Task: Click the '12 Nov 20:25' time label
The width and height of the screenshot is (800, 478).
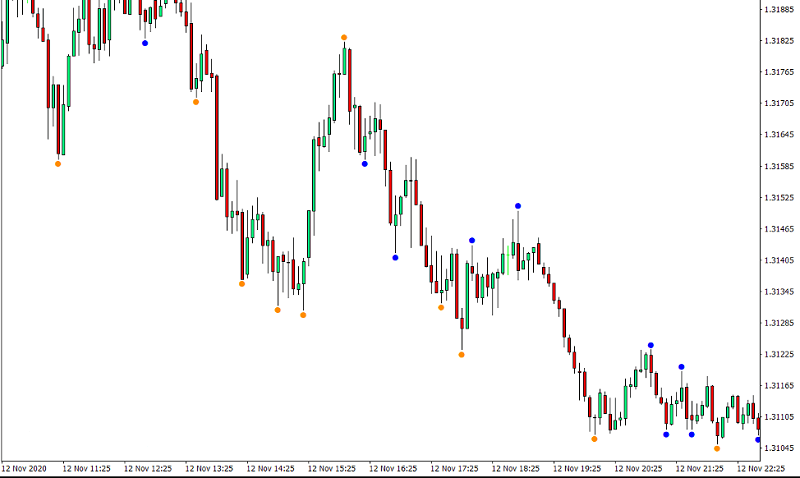Action: (638, 468)
